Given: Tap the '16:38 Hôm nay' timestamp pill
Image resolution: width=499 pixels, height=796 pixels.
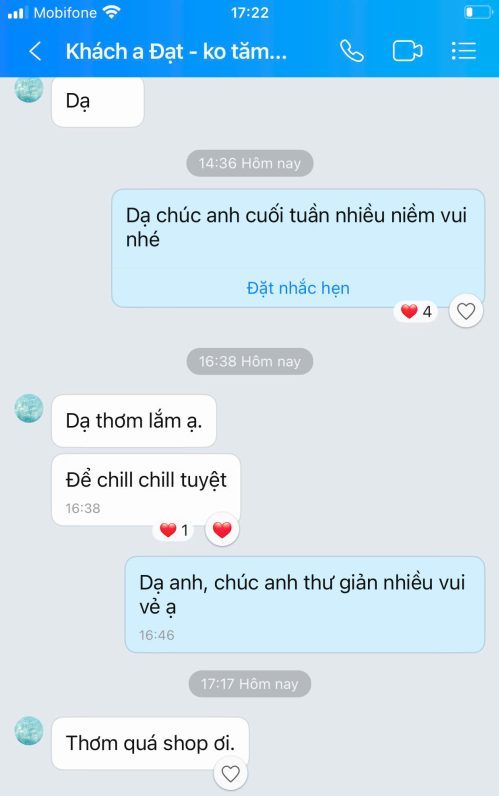Looking at the screenshot, I should [x=249, y=361].
